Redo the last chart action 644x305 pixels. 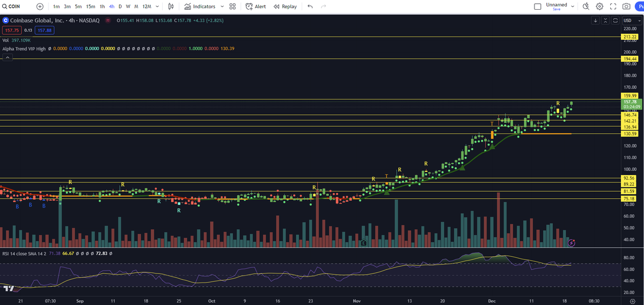[x=323, y=6]
